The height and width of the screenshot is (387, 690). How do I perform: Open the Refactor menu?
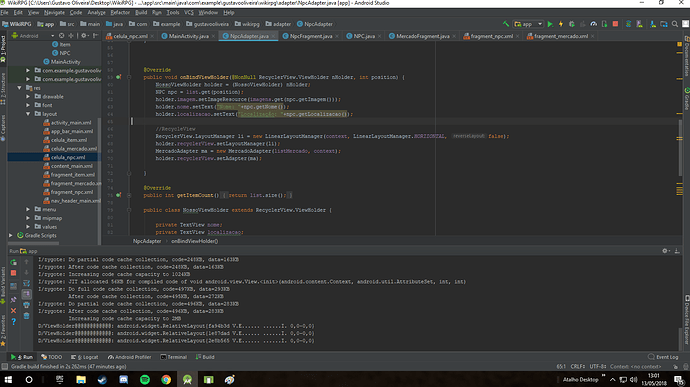pyautogui.click(x=120, y=12)
